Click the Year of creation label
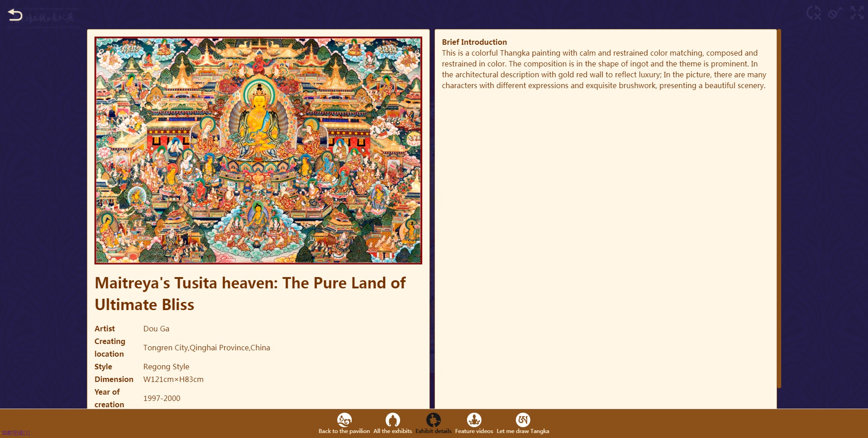Image resolution: width=868 pixels, height=438 pixels. (109, 398)
